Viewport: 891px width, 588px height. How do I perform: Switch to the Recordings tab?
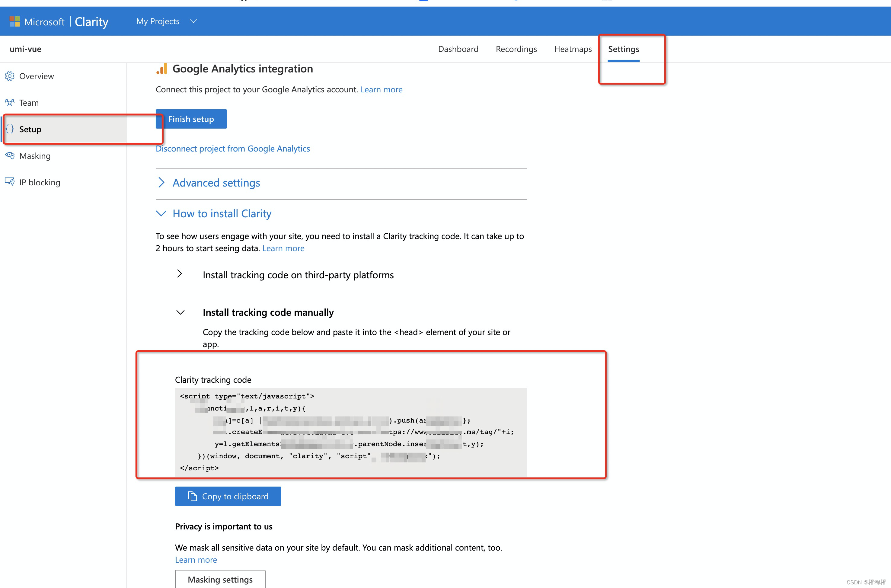point(516,49)
